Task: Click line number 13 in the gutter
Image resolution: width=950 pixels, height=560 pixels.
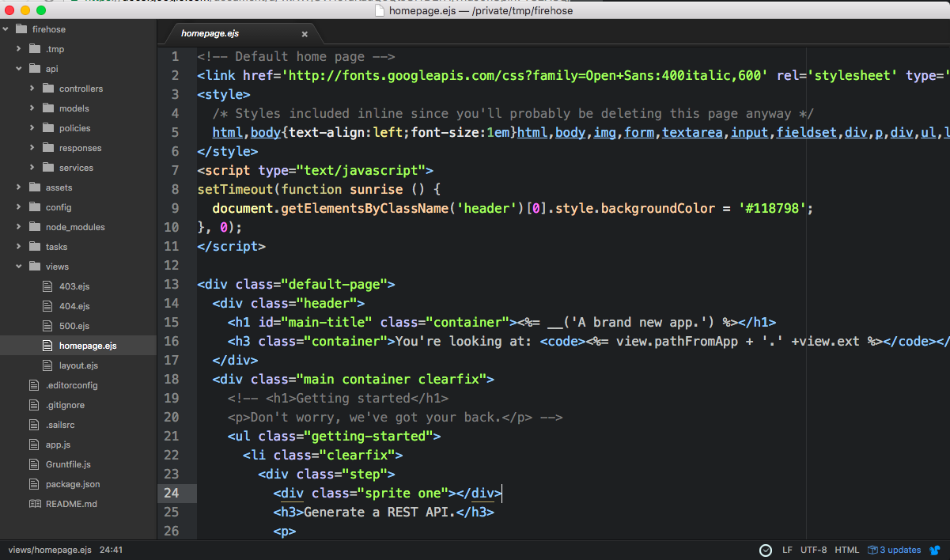Action: pos(172,284)
